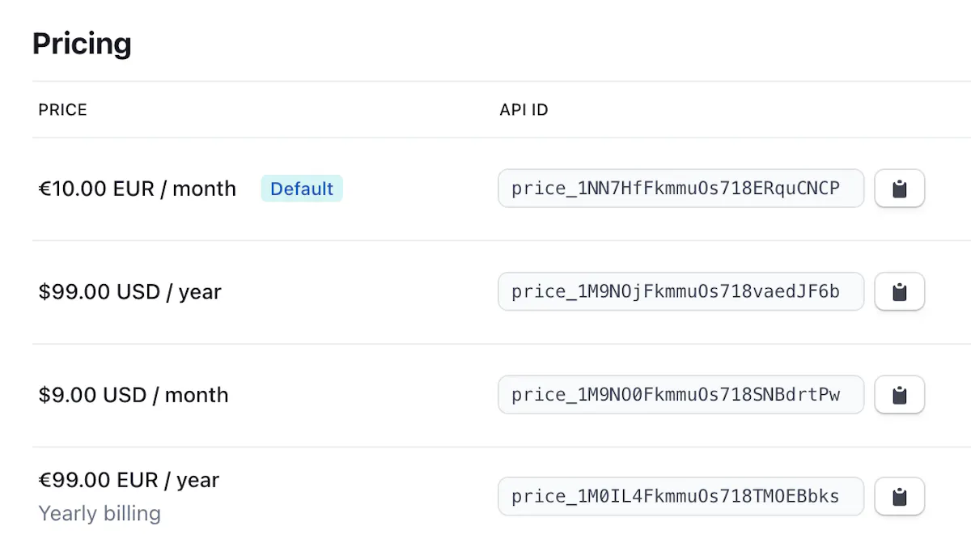Select the API ID field ending in vaedJF6b
The height and width of the screenshot is (560, 971).
[681, 291]
